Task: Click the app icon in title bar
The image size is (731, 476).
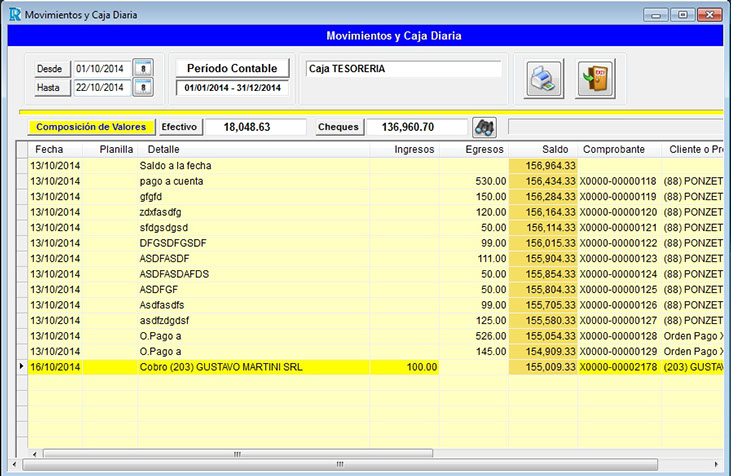Action: point(13,15)
